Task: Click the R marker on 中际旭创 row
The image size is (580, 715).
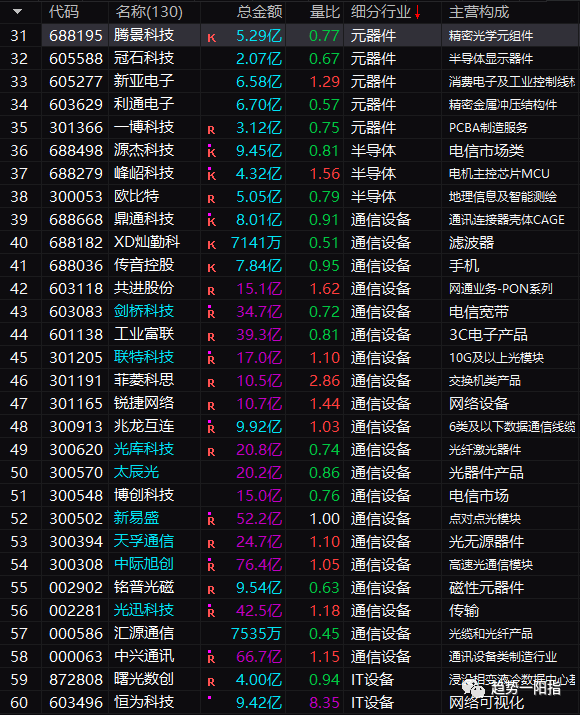Action: pyautogui.click(x=211, y=565)
